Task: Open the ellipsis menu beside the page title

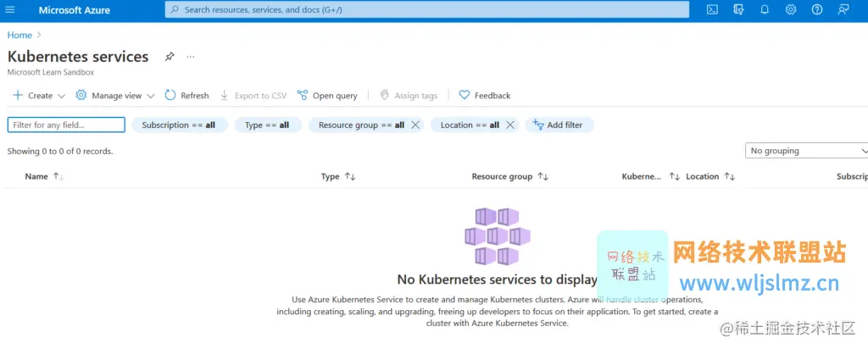Action: (x=191, y=57)
